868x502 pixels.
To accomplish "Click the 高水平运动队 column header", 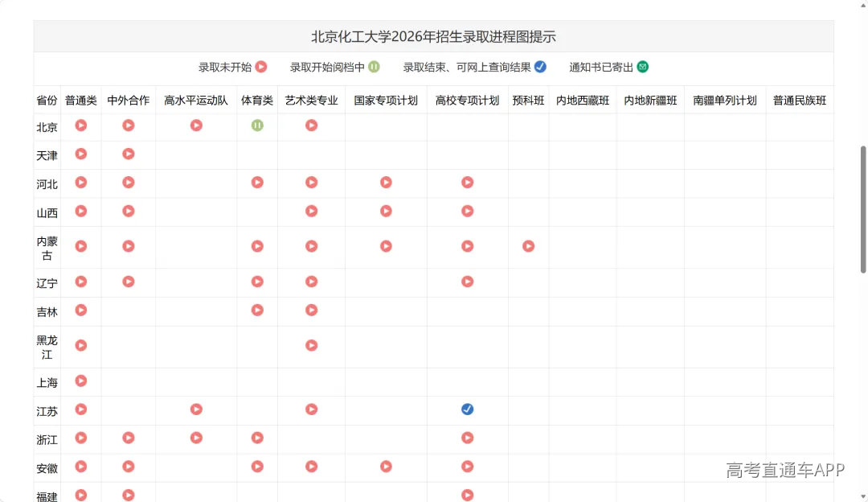I will 196,101.
